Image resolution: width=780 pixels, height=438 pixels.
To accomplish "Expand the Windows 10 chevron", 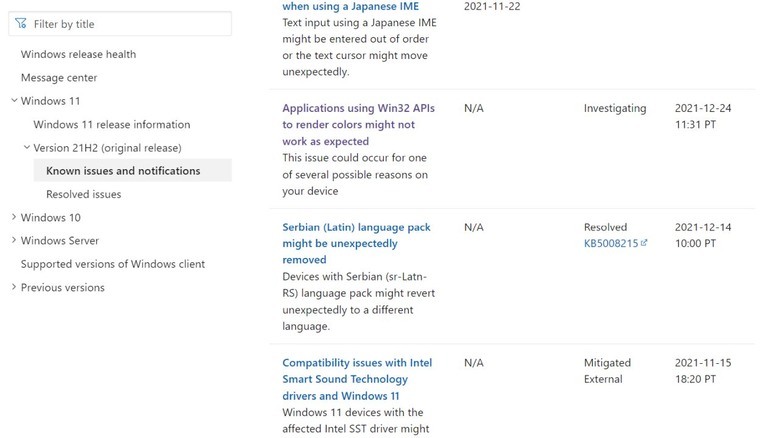I will (14, 217).
